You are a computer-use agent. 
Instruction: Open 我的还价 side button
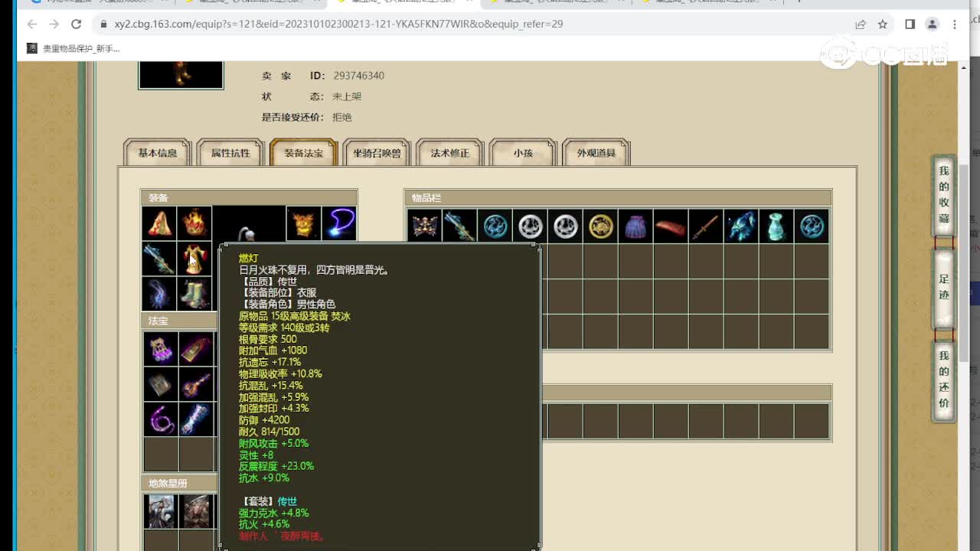click(x=944, y=380)
